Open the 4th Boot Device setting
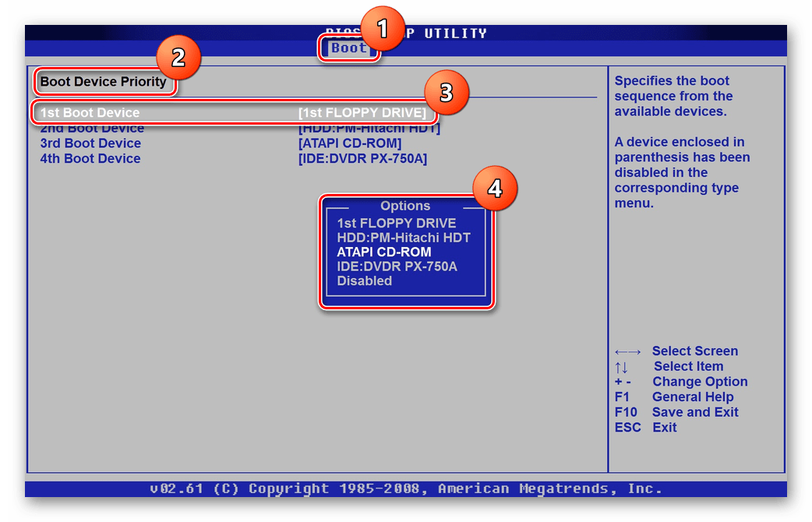This screenshot has height=522, width=812. pyautogui.click(x=90, y=159)
